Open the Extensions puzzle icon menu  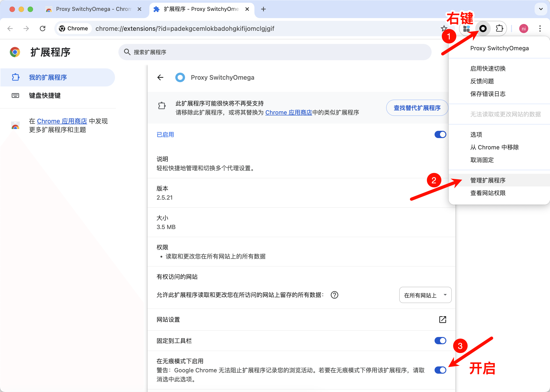point(499,29)
